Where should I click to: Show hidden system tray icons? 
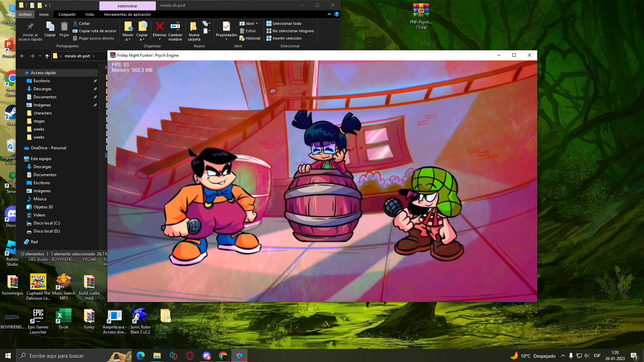[x=563, y=356]
